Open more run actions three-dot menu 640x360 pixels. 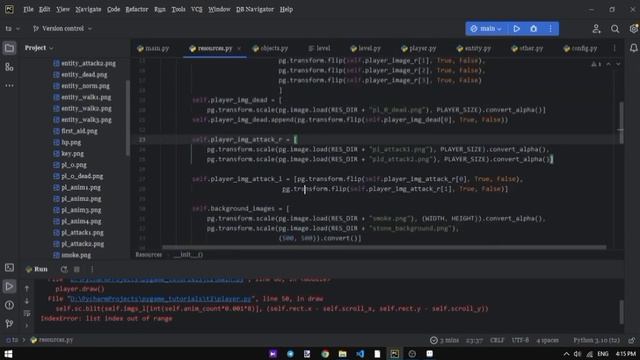(550, 29)
